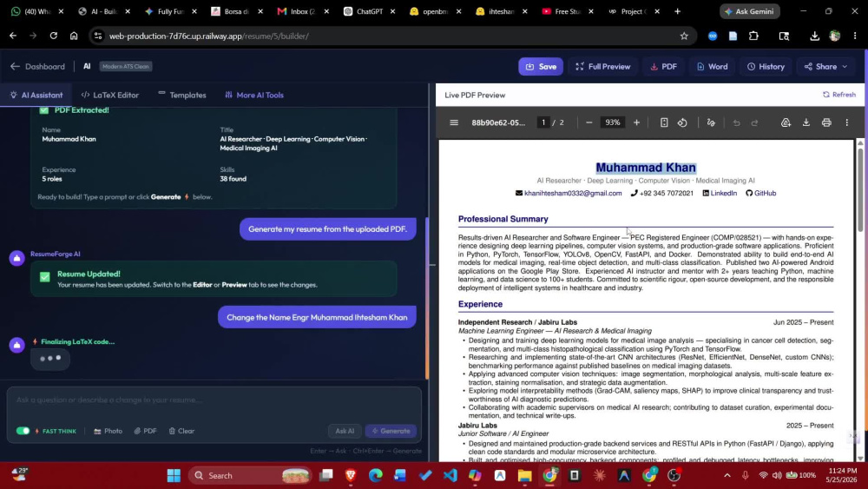Click the email link in resume
The width and height of the screenshot is (868, 489).
[573, 194]
